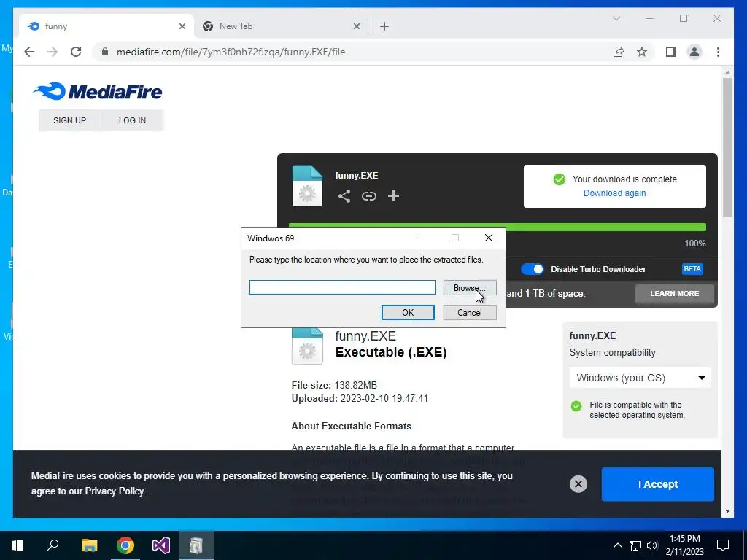This screenshot has width=747, height=560.
Task: Click the Chrome taskbar icon
Action: 125,545
